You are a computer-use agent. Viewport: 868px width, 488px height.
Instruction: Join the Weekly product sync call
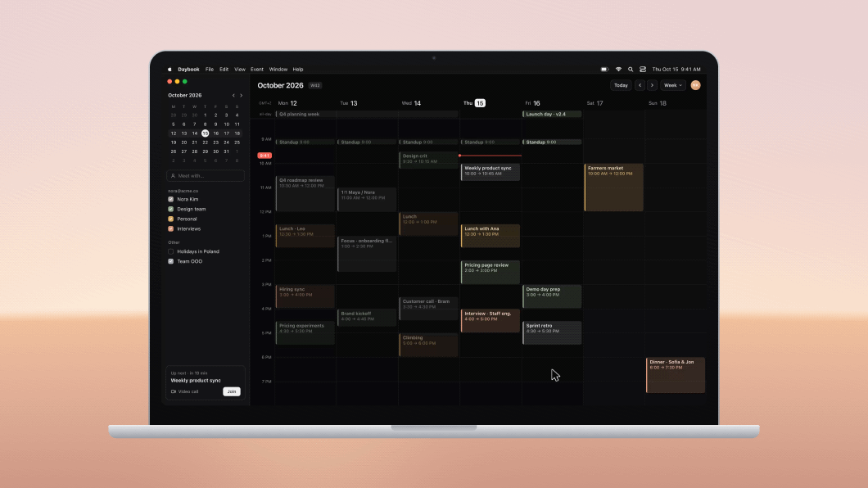click(232, 391)
